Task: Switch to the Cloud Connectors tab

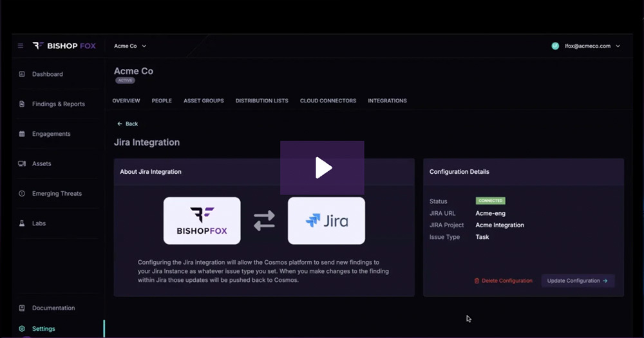Action: click(x=328, y=100)
